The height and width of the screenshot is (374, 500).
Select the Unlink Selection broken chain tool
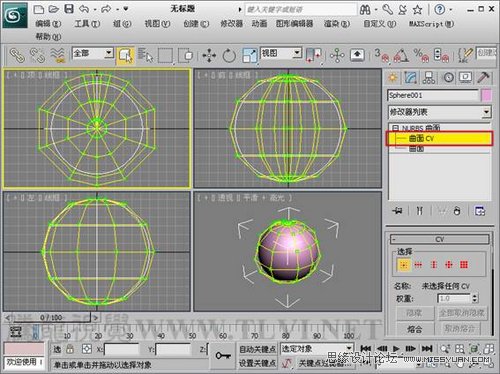(37, 55)
